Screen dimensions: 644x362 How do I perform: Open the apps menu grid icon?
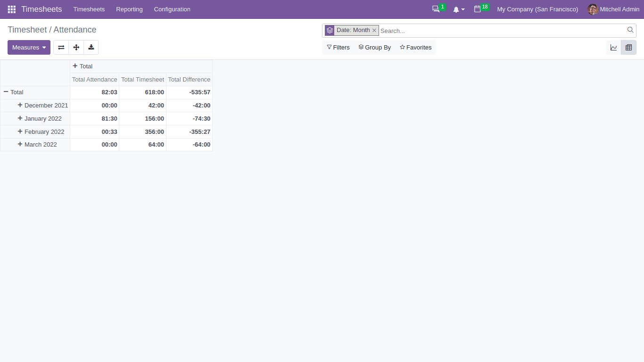click(11, 9)
